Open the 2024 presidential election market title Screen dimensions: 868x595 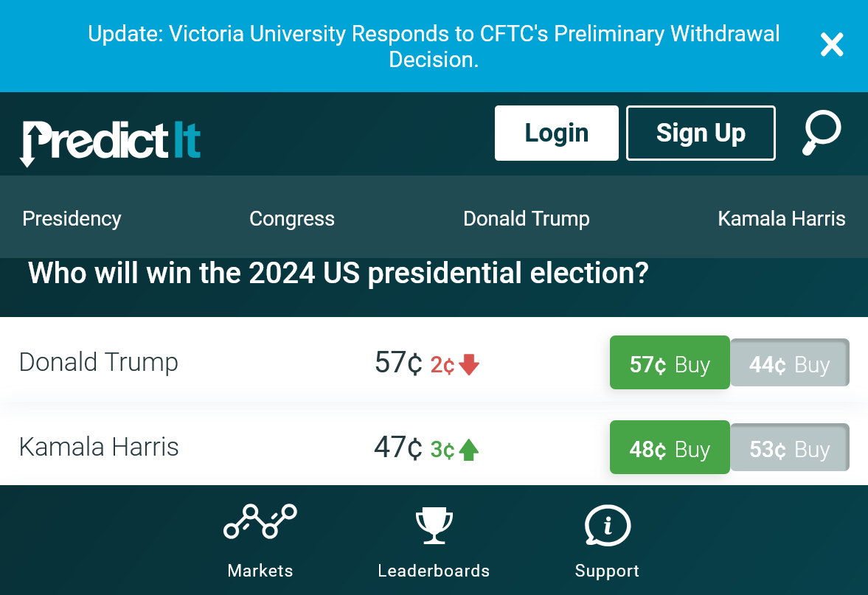338,274
